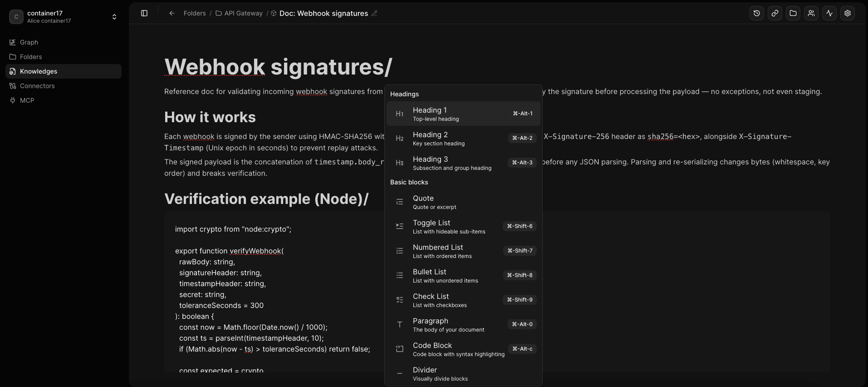The height and width of the screenshot is (387, 868).
Task: Click the Numbered List icon
Action: point(400,251)
